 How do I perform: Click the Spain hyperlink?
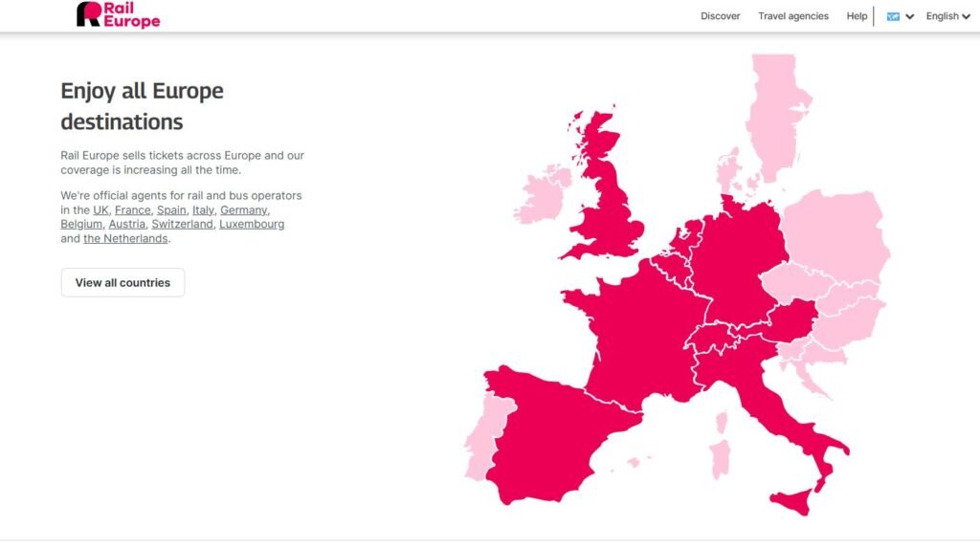[x=171, y=210]
